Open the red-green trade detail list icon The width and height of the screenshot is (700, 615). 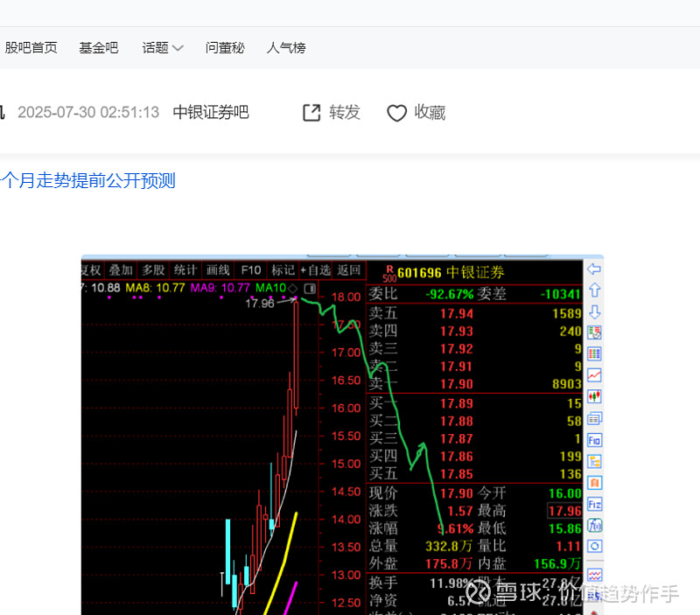coord(594,332)
